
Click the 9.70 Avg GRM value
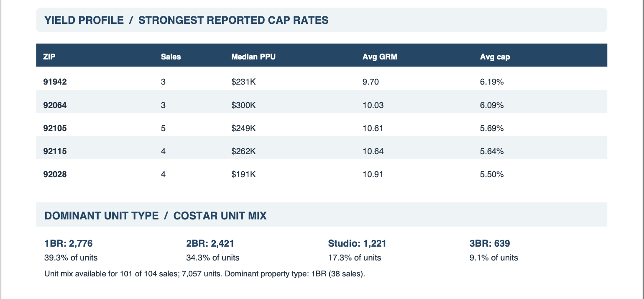click(x=371, y=82)
